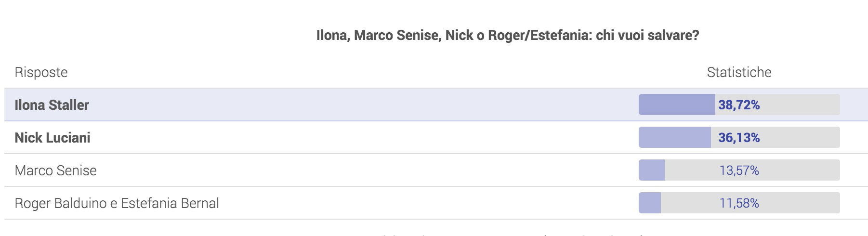Click the 36,13% percentage label

point(739,138)
